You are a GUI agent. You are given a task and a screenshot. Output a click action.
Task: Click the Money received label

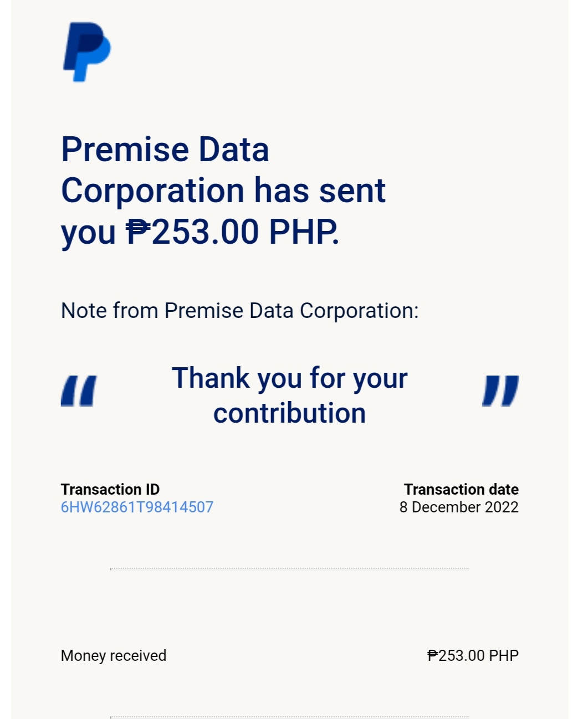pos(114,655)
